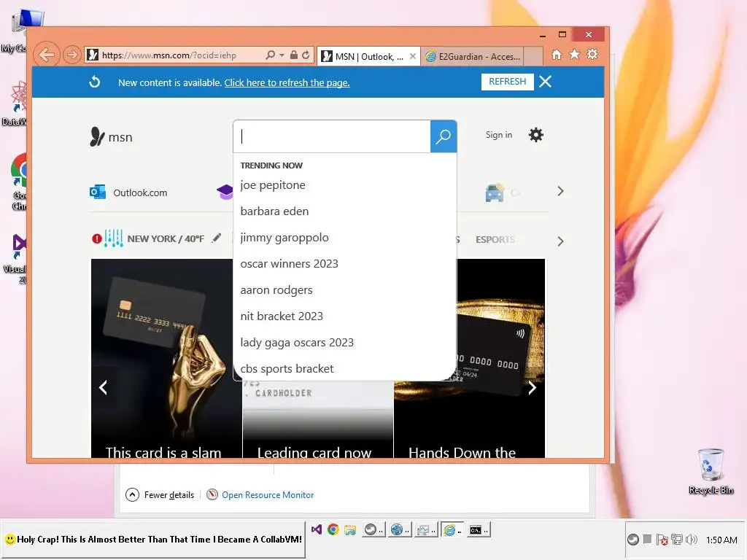Dismiss the new content banner
Screen dimensions: 747x560
pos(546,82)
